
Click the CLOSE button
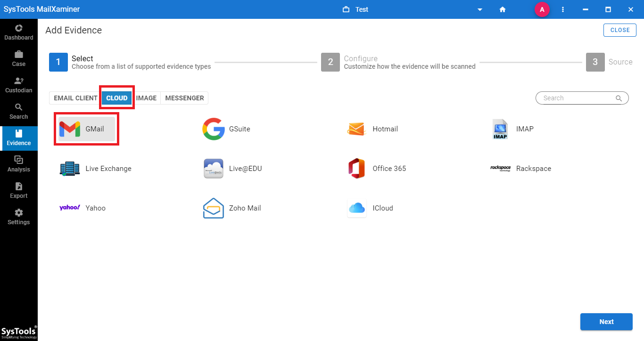pyautogui.click(x=620, y=30)
